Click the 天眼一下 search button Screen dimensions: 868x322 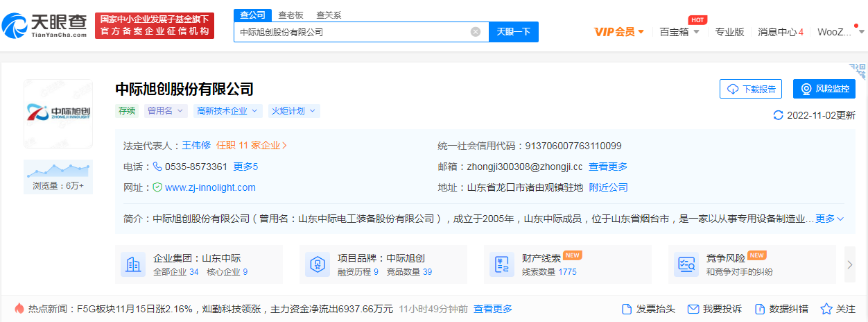(514, 32)
